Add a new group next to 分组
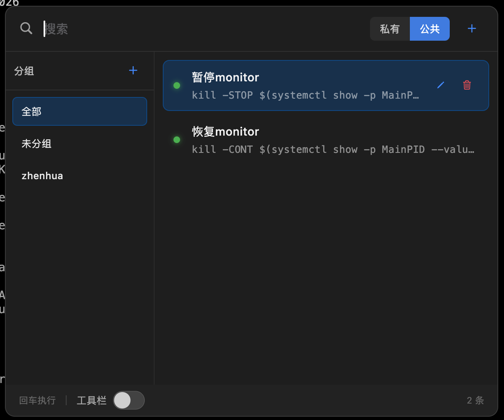The image size is (504, 420). tap(133, 71)
